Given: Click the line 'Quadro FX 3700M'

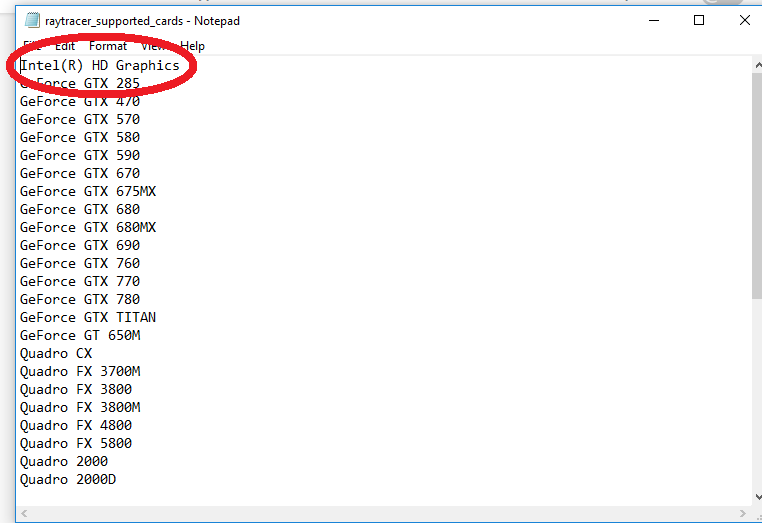Looking at the screenshot, I should click(80, 371).
